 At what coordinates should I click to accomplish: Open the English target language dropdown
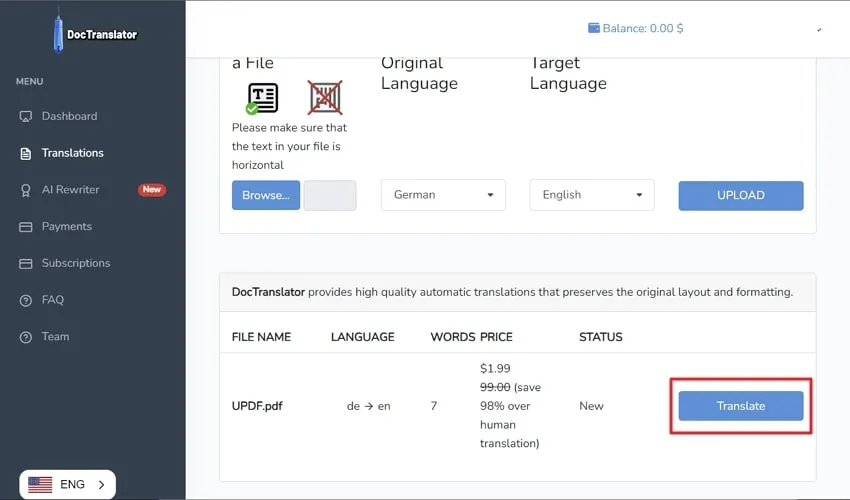coord(592,195)
